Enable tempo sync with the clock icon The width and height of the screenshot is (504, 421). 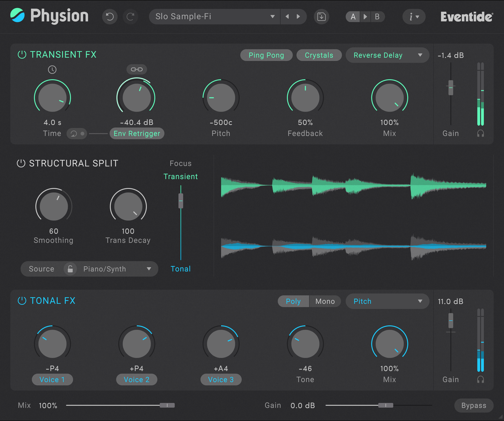point(52,69)
